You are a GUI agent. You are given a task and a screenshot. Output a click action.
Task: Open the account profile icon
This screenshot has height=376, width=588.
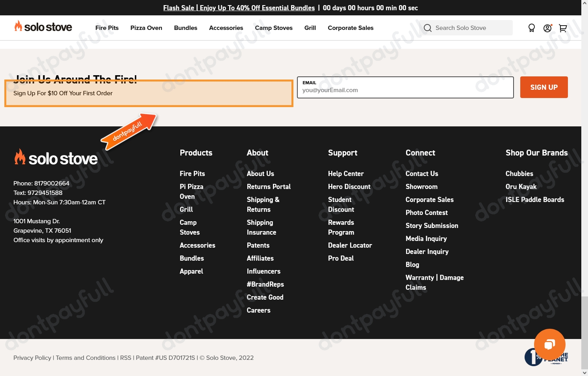click(x=547, y=28)
